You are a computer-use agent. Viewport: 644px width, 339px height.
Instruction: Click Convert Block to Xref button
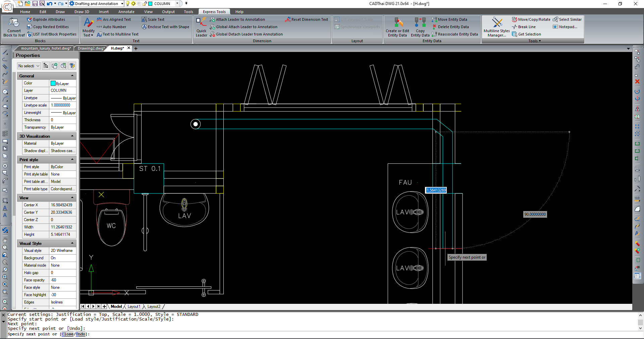[x=14, y=27]
